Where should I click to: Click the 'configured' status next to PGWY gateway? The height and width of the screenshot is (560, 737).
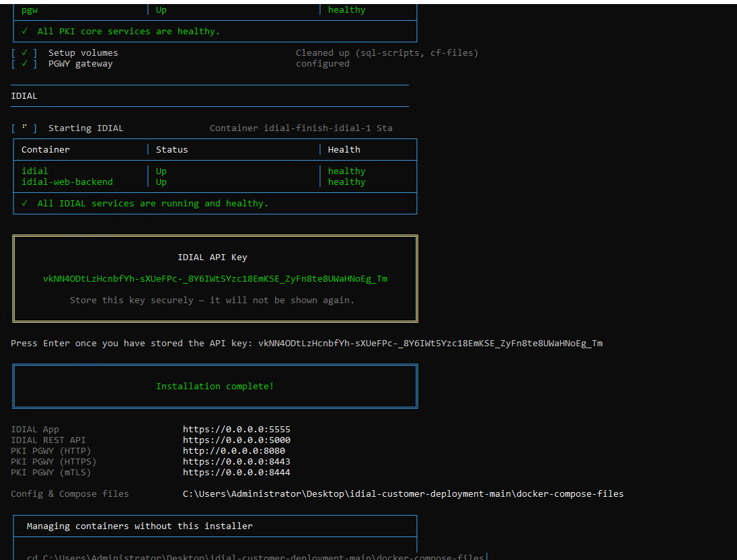[x=323, y=64]
